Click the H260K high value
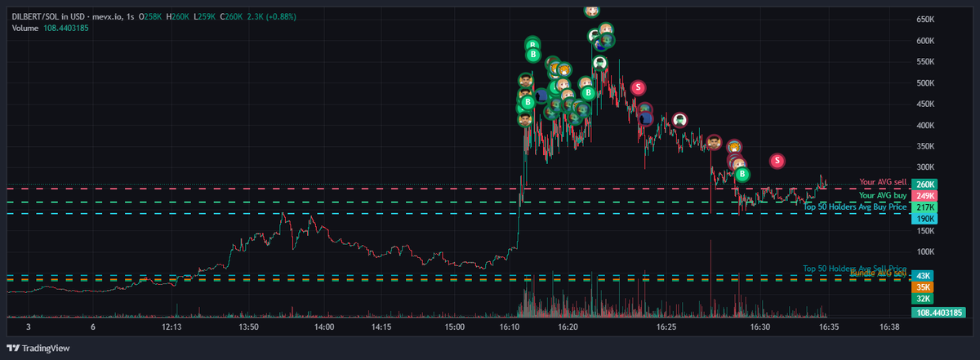 [x=176, y=16]
